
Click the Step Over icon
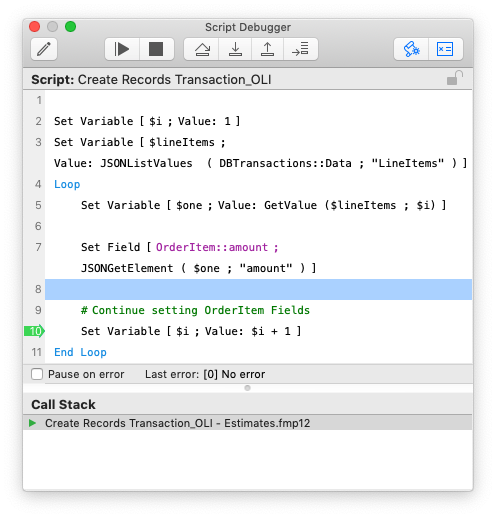click(202, 49)
